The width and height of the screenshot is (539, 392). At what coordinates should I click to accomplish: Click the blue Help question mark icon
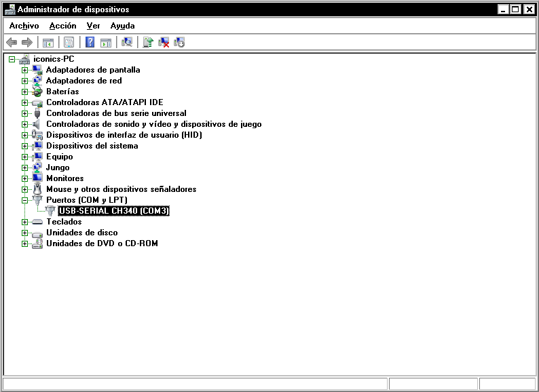point(90,42)
